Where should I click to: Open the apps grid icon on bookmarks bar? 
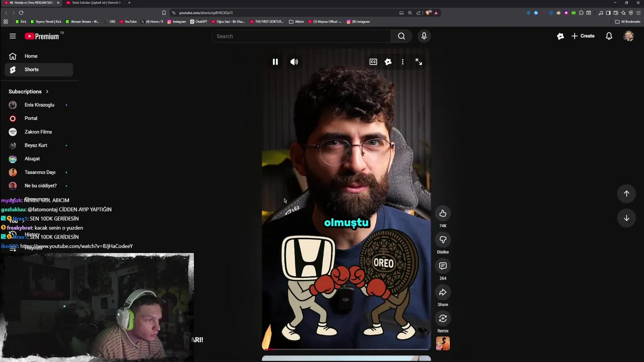[x=6, y=22]
